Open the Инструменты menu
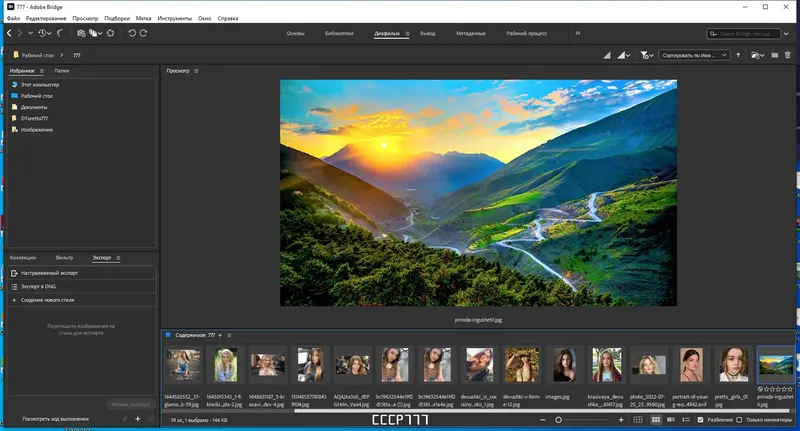This screenshot has height=431, width=800. [174, 18]
